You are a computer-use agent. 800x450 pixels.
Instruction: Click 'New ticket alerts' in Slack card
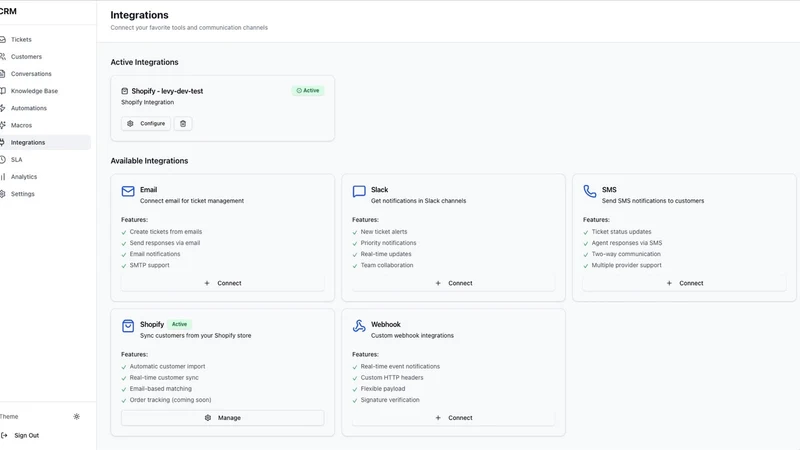click(384, 232)
